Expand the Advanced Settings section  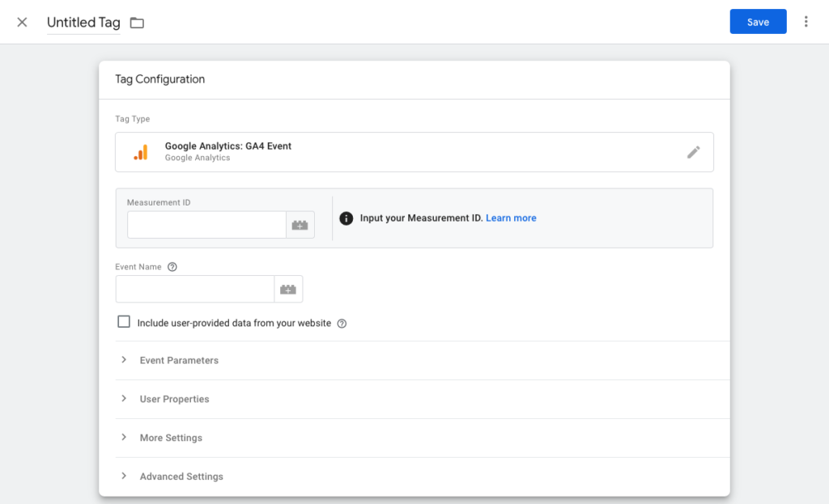coord(181,476)
